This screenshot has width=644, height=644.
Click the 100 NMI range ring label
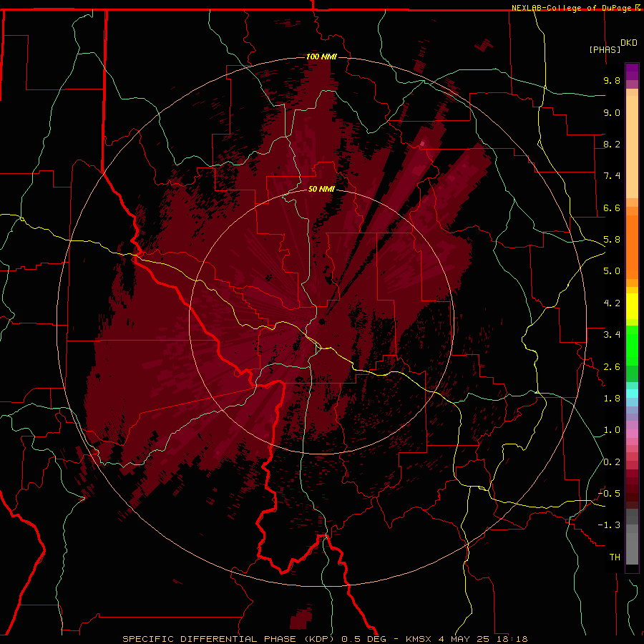pos(321,57)
